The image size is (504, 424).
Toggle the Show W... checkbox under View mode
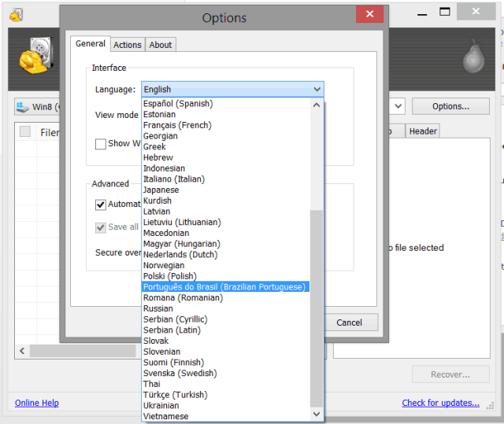(x=101, y=144)
